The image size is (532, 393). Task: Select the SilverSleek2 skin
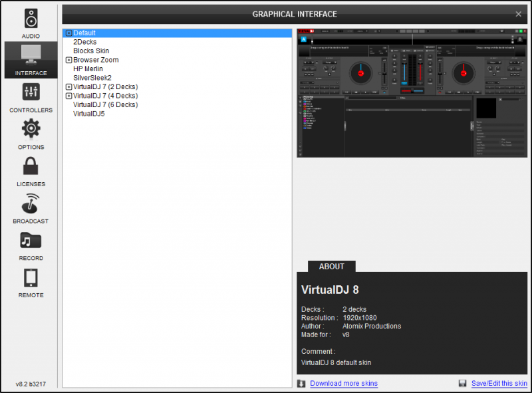pos(92,78)
